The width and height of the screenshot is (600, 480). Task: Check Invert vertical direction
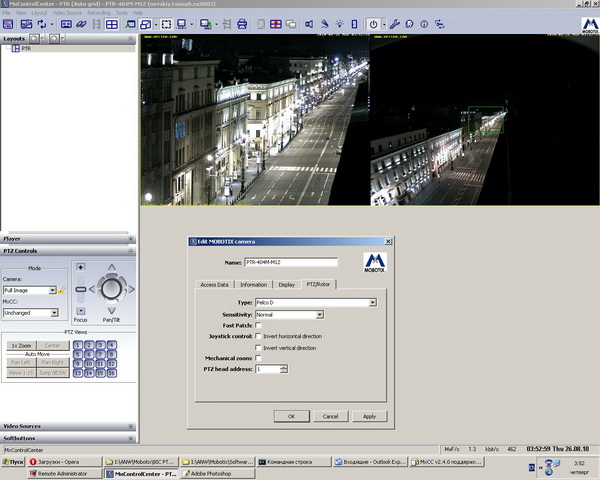click(258, 348)
